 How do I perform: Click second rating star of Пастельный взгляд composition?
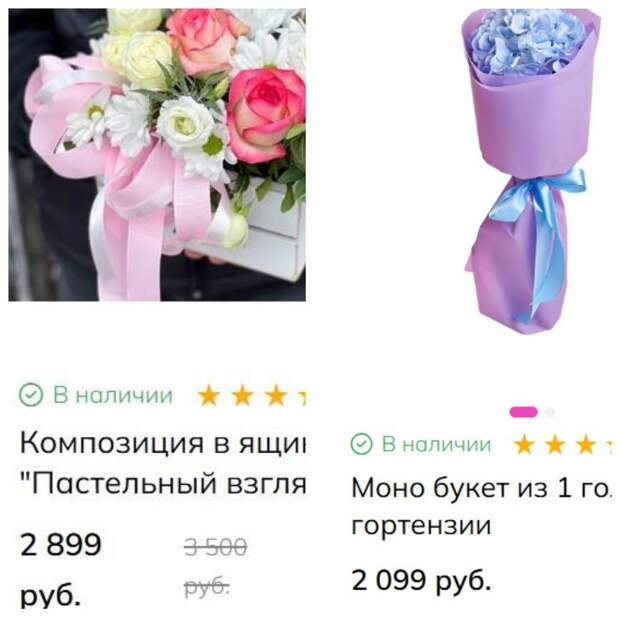click(x=242, y=396)
